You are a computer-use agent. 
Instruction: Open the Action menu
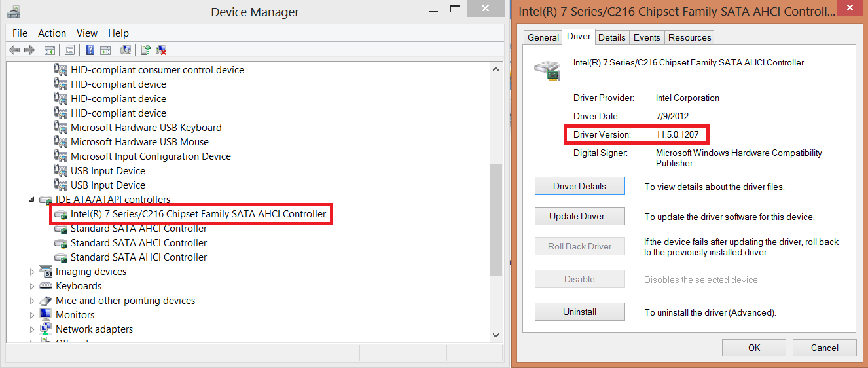(52, 33)
